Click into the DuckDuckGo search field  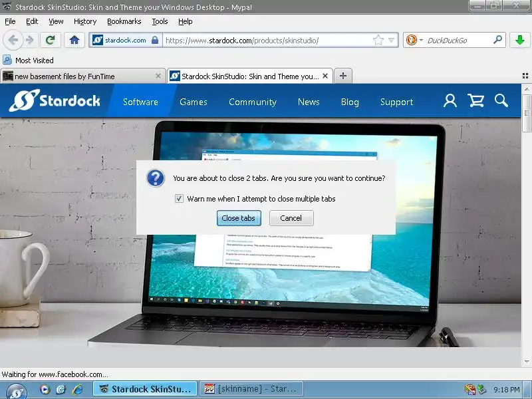click(x=458, y=41)
